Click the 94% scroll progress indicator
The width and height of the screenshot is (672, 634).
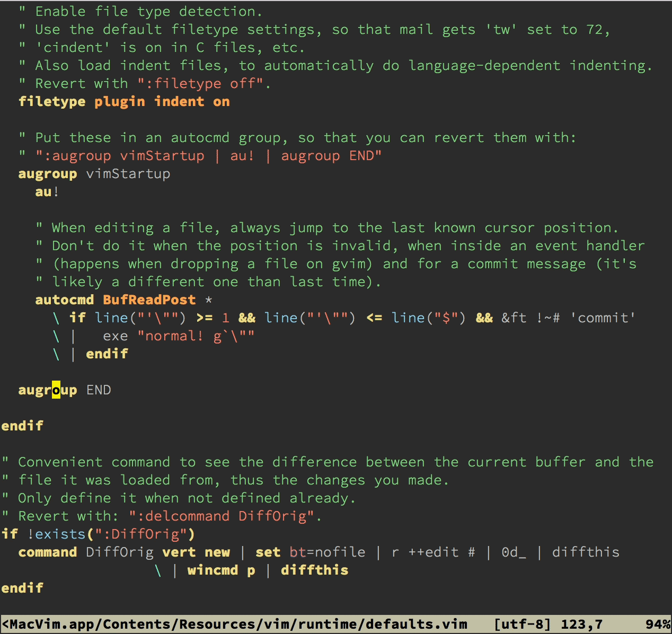[657, 624]
